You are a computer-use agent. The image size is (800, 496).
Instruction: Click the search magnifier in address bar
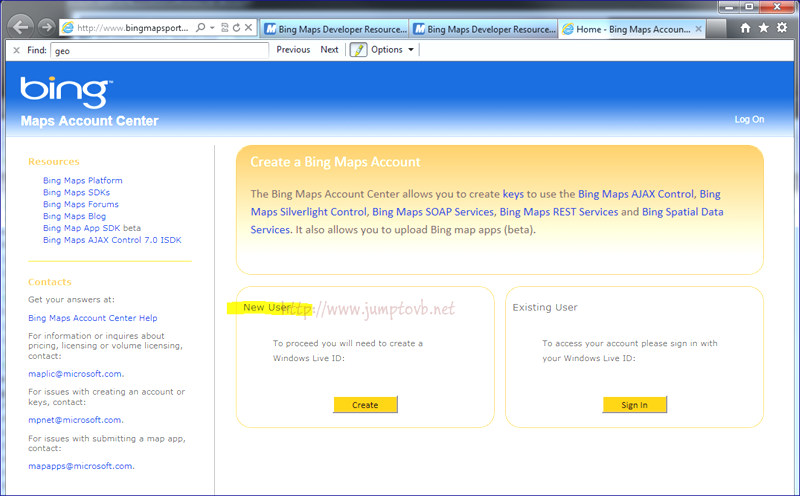tap(201, 28)
